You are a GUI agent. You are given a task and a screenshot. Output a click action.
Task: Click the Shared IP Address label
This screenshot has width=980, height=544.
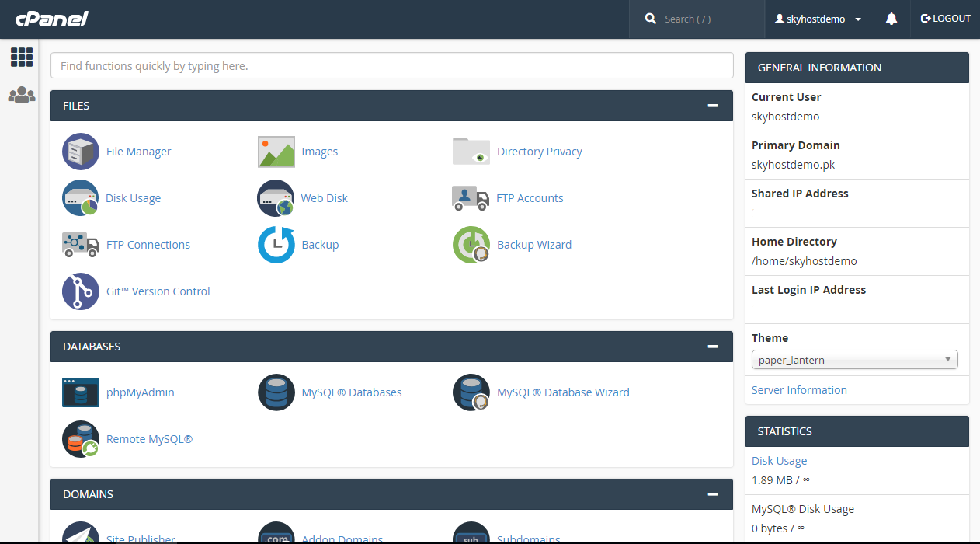[x=800, y=194]
